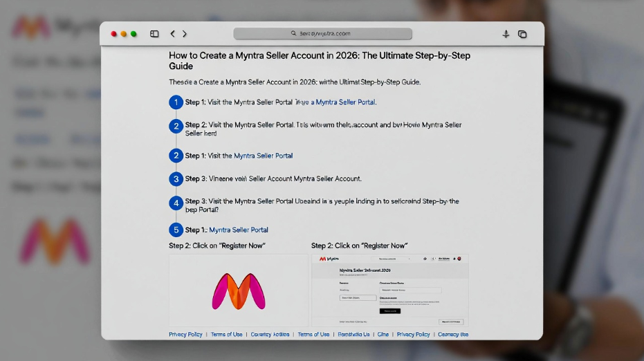Minimize the window with the yellow button

click(x=124, y=34)
